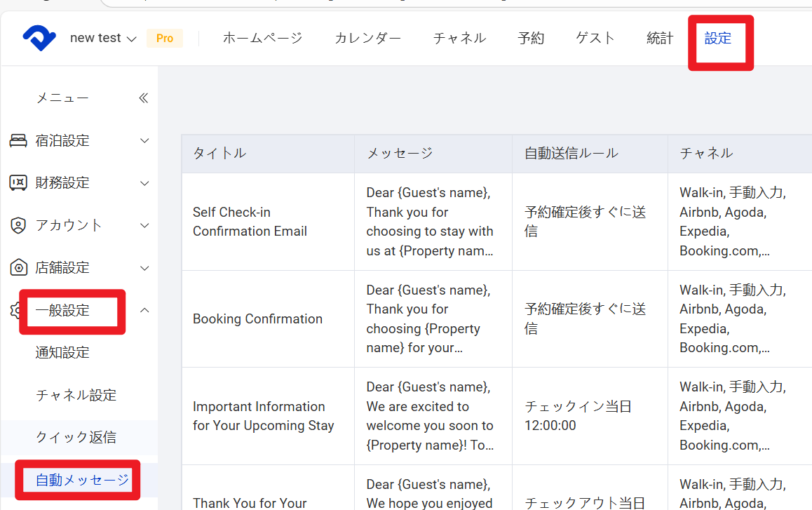812x510 pixels.
Task: Expand the 宿泊設定 section chevron
Action: [144, 141]
